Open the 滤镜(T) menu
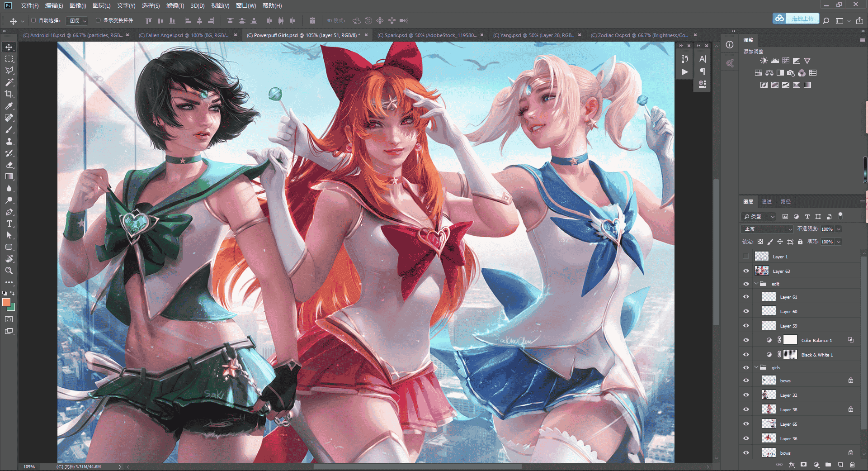This screenshot has height=471, width=868. (175, 5)
